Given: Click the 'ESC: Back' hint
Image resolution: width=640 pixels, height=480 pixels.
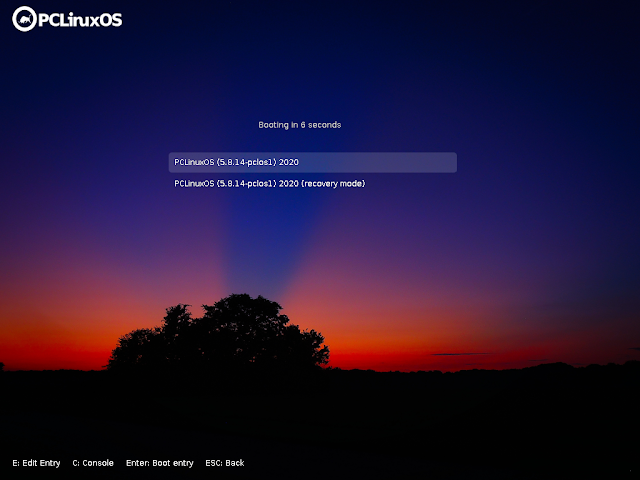Looking at the screenshot, I should pos(225,463).
